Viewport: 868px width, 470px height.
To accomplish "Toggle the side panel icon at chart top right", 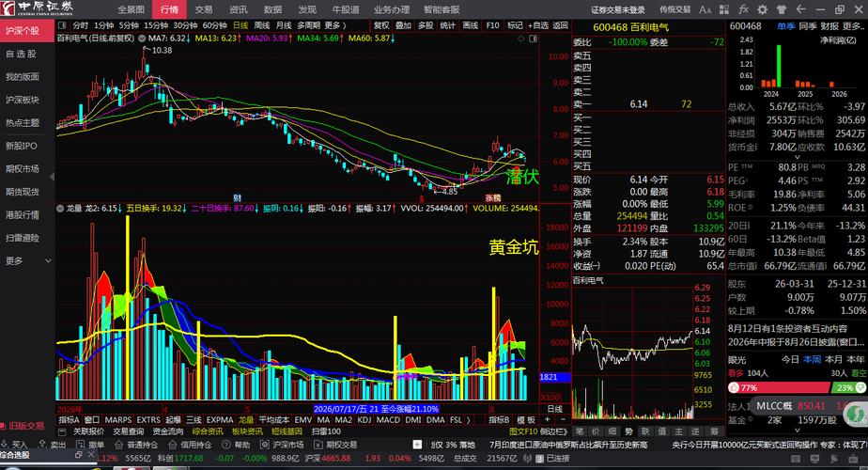I will point(533,39).
